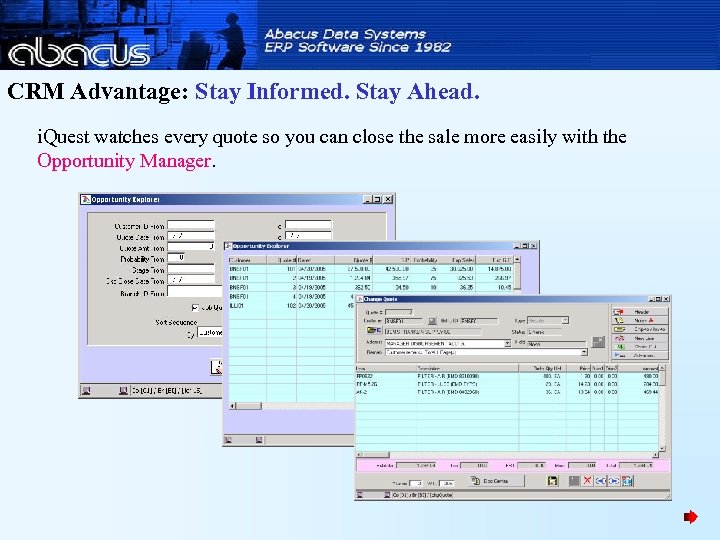Click the up arrow of Opportunity list vertical scrollbar
The image size is (720, 540).
coord(517,259)
